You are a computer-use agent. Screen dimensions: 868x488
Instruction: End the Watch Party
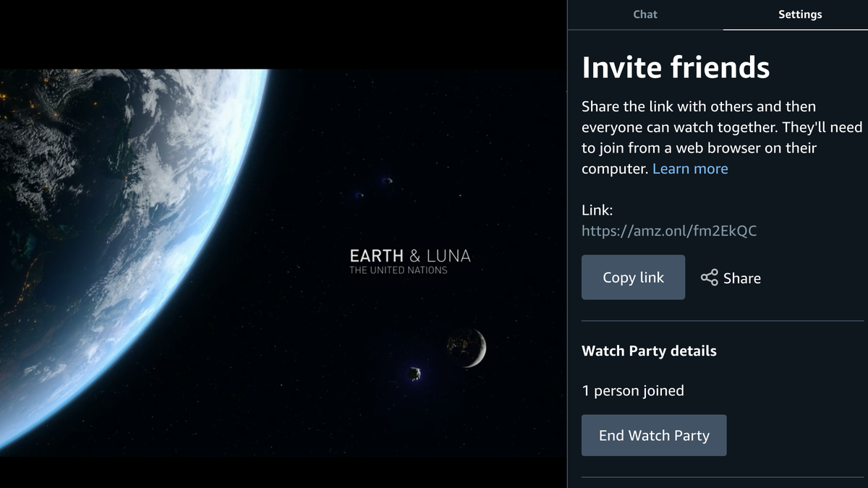(654, 435)
